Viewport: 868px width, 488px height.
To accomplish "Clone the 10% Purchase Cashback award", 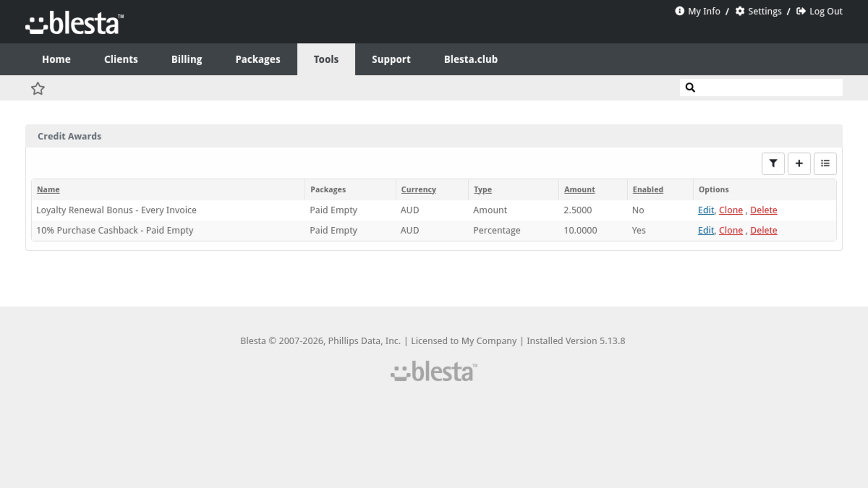I will pyautogui.click(x=731, y=230).
